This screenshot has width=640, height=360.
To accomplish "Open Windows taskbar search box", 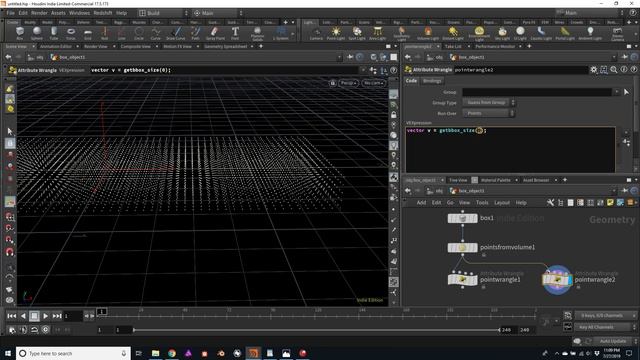I will point(73,353).
